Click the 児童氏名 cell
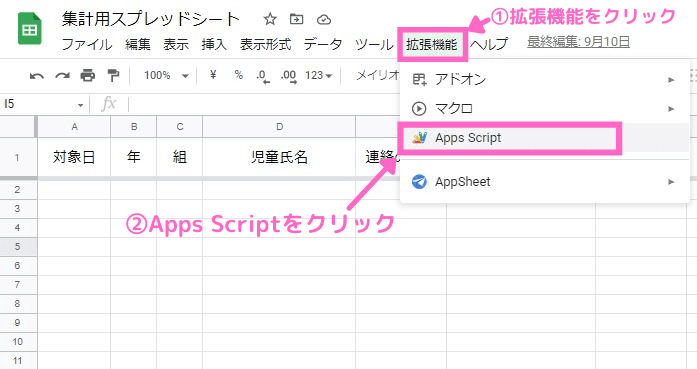 pyautogui.click(x=279, y=157)
